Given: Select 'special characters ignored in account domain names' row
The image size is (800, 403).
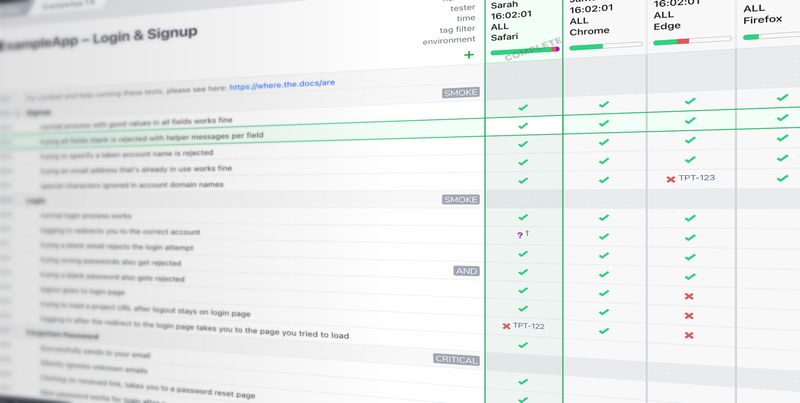Looking at the screenshot, I should [132, 185].
